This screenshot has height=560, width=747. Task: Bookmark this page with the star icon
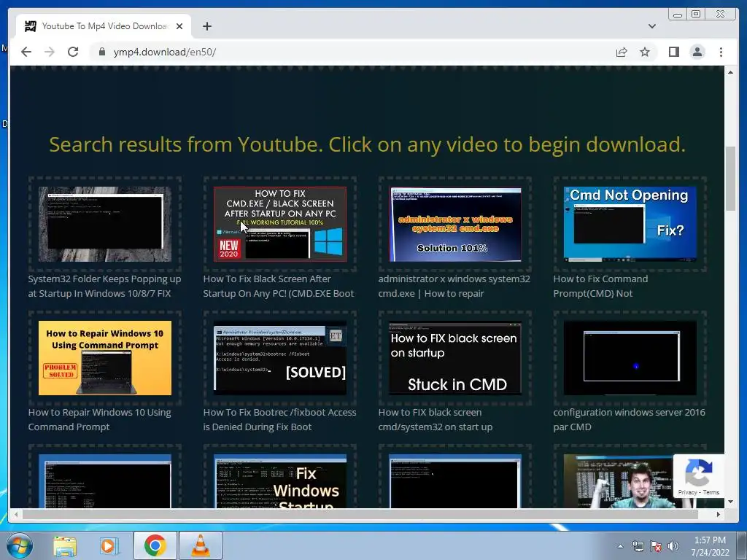click(645, 52)
